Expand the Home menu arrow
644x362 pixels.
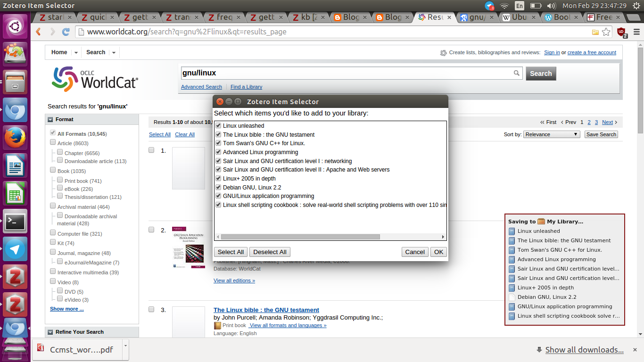tap(75, 53)
